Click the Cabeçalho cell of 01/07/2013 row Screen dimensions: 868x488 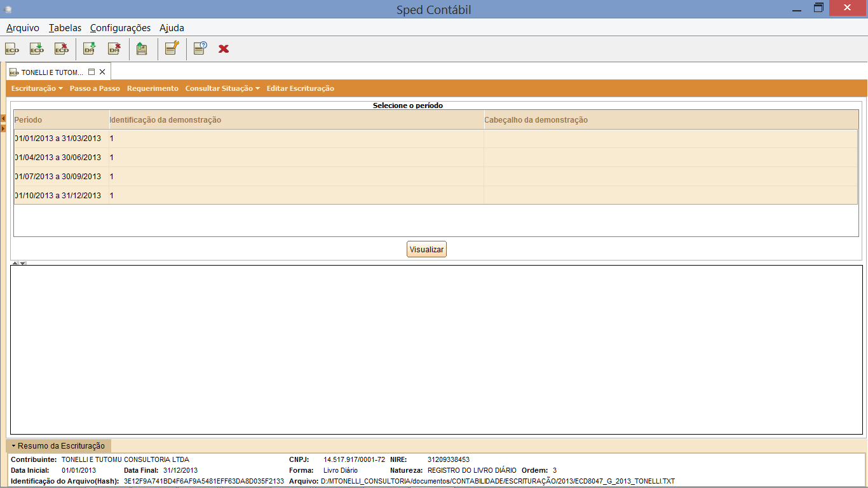pyautogui.click(x=671, y=177)
